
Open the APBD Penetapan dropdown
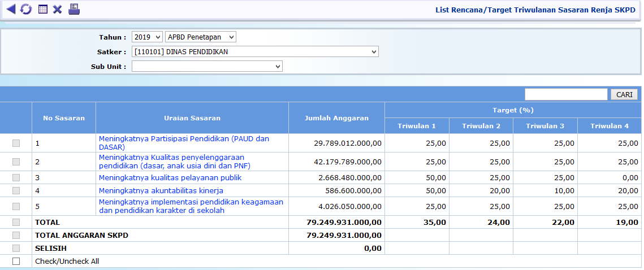tap(200, 37)
